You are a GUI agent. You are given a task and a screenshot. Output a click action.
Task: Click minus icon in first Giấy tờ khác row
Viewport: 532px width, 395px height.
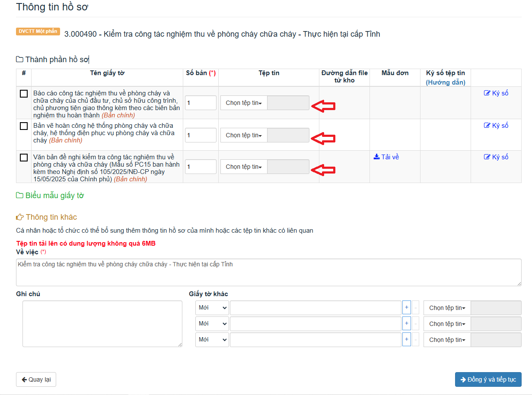click(x=416, y=308)
